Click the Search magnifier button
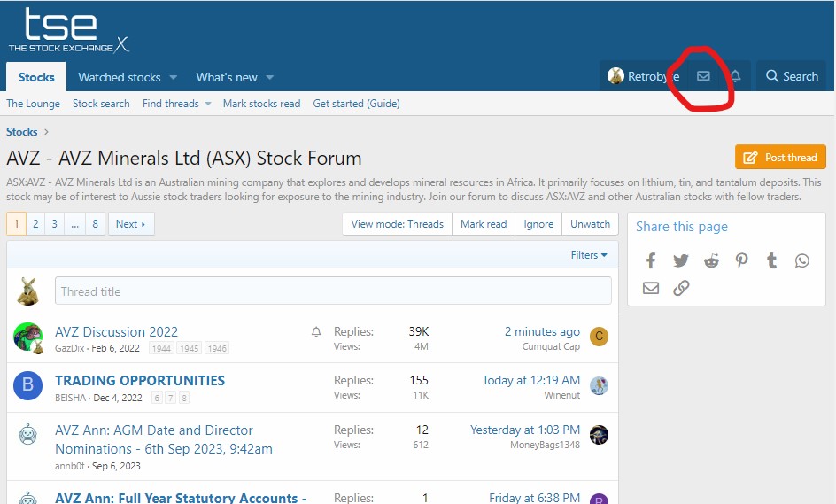The width and height of the screenshot is (836, 504). 792,76
